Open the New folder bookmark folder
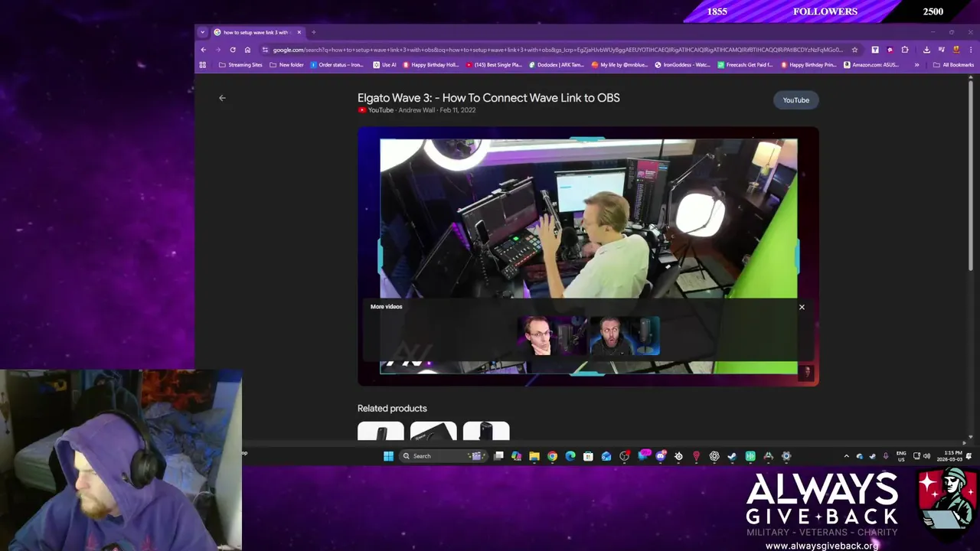This screenshot has height=551, width=980. (287, 65)
